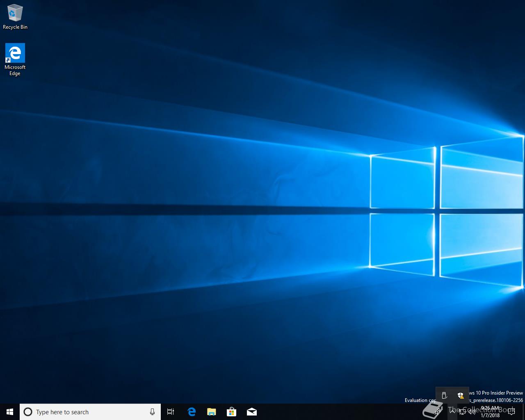Viewport: 525px width, 420px height.
Task: Open the People icon in the taskbar
Action: click(438, 411)
